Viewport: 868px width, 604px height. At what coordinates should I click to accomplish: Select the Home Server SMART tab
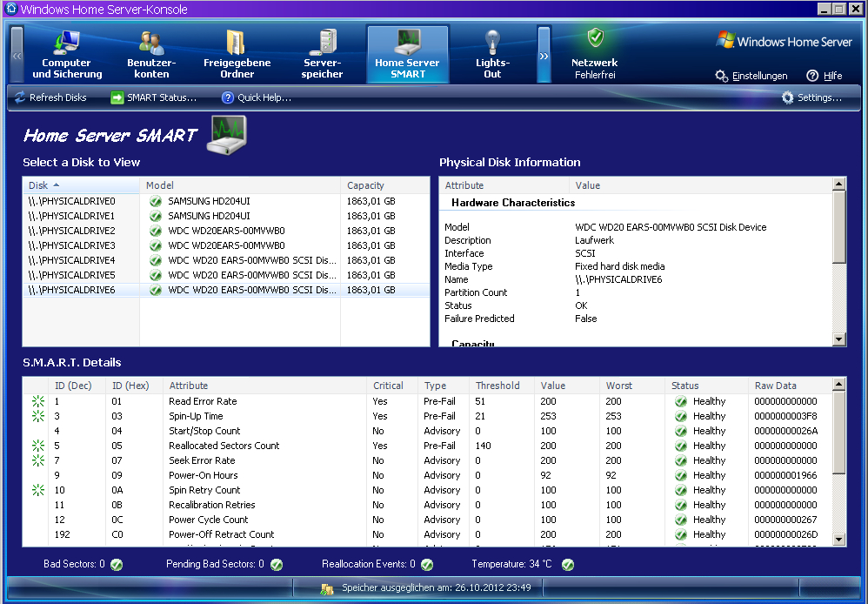(407, 55)
